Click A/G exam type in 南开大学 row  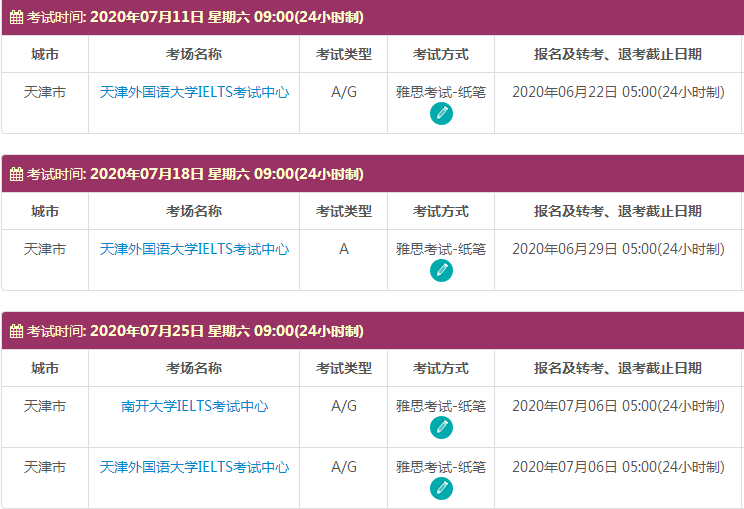[x=344, y=406]
